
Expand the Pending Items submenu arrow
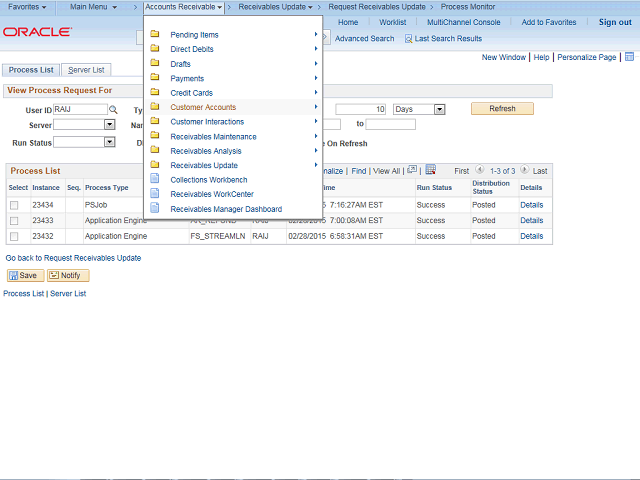[x=316, y=34]
